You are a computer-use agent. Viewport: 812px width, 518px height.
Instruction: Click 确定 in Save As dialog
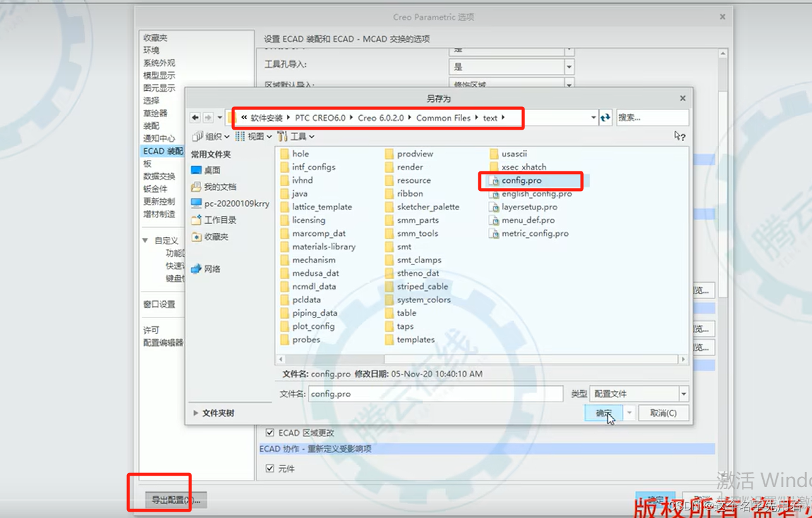[x=604, y=413]
